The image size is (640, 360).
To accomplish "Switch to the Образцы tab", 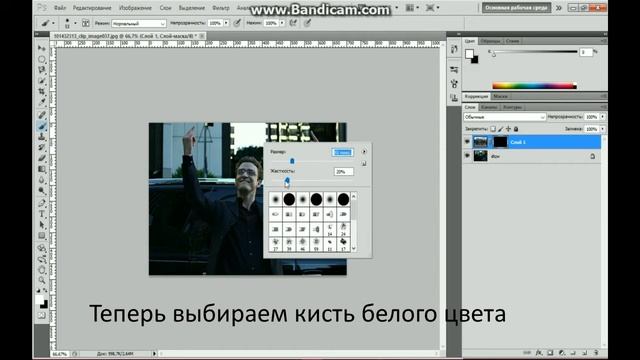I will pos(490,41).
